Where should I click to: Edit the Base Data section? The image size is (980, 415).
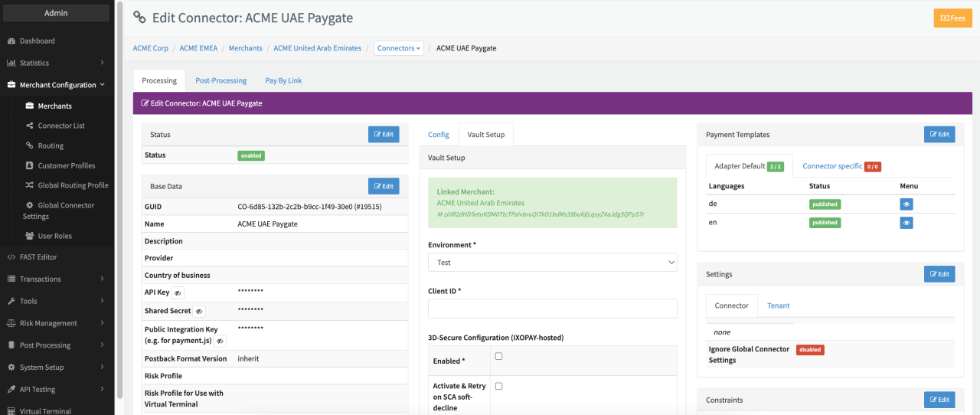[383, 186]
